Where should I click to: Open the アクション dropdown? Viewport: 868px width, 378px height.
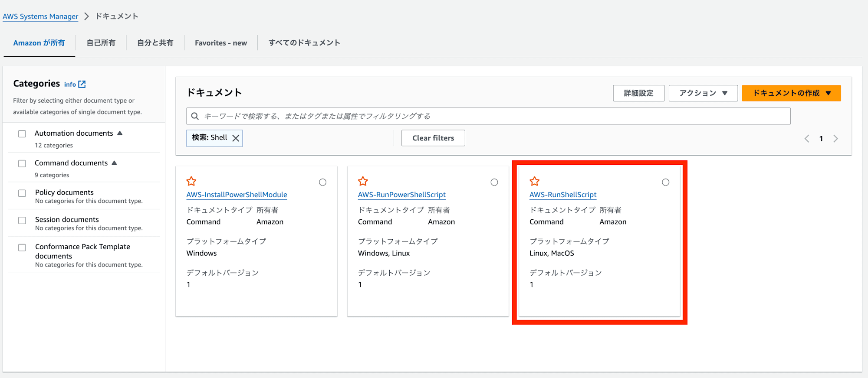[703, 93]
